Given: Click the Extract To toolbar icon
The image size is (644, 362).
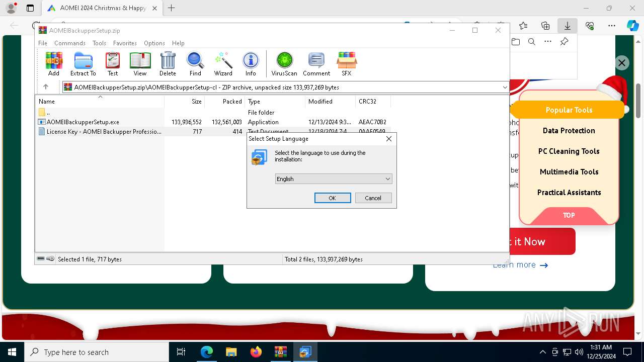Looking at the screenshot, I should tap(83, 64).
